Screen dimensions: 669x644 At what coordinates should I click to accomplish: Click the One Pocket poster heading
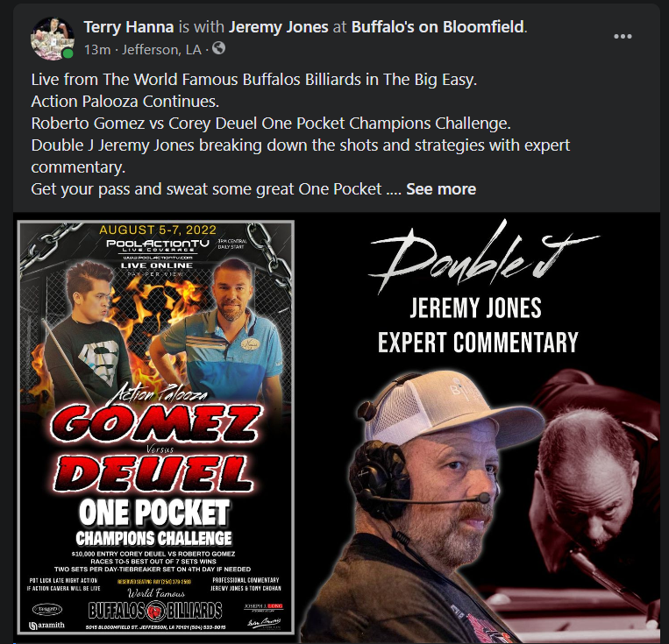point(154,513)
